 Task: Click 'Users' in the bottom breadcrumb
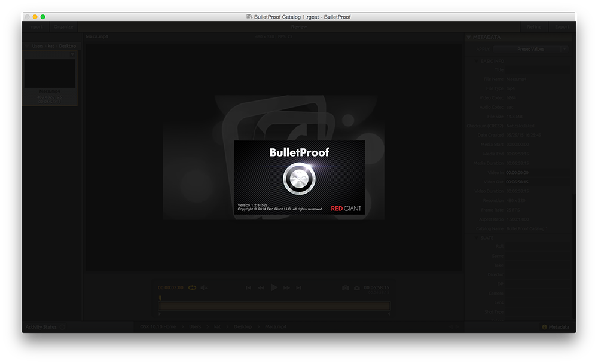coord(195,327)
